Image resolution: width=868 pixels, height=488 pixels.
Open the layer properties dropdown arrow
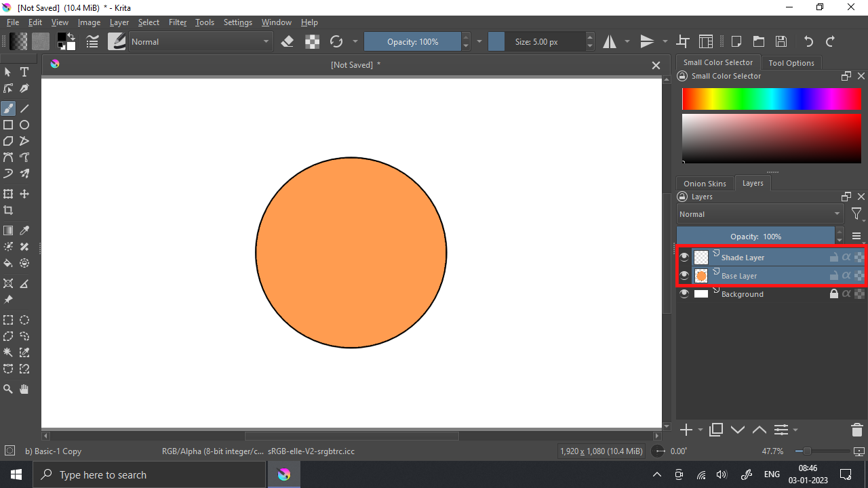[795, 430]
